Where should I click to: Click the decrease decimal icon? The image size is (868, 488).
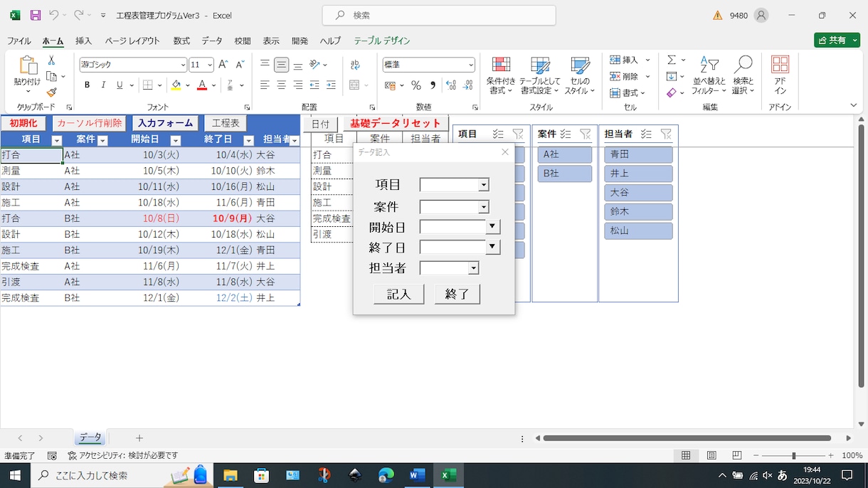467,85
